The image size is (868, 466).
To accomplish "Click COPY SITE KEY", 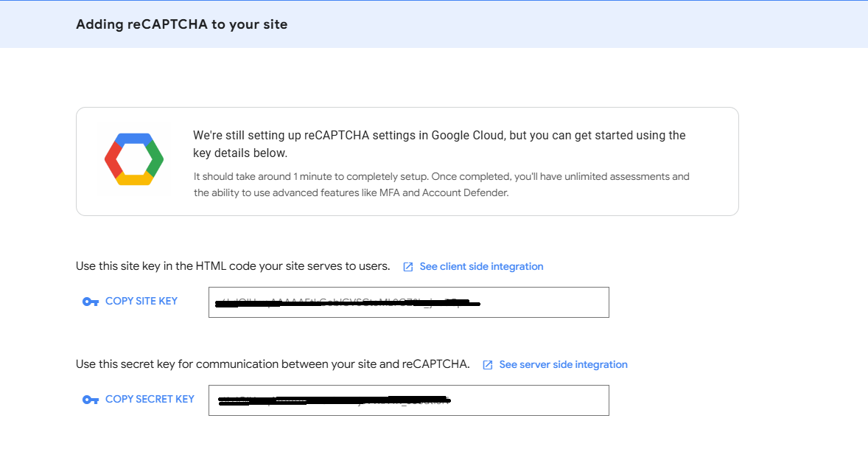I will pyautogui.click(x=141, y=301).
